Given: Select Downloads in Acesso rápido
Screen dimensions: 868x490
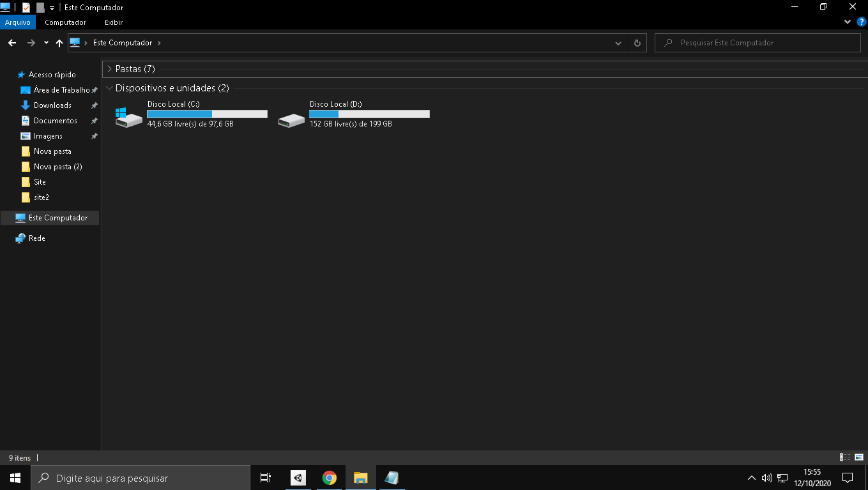Looking at the screenshot, I should [x=52, y=105].
